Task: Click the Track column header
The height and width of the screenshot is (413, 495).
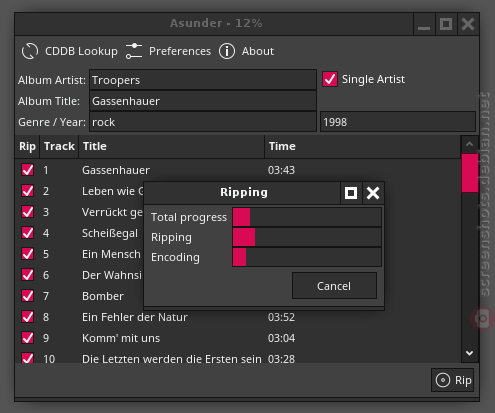Action: [59, 146]
